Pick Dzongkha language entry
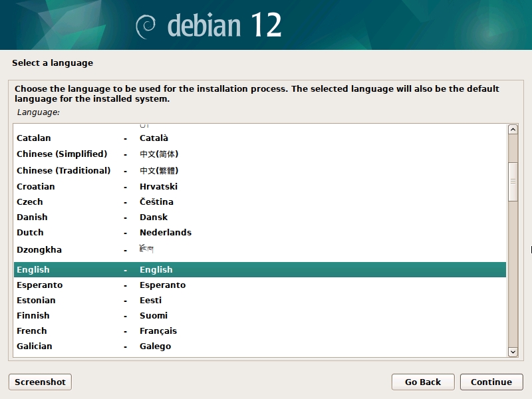The image size is (532, 399). coord(39,250)
